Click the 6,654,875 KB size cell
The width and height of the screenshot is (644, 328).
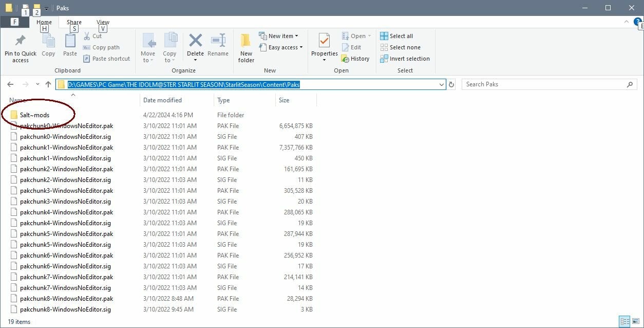point(296,126)
